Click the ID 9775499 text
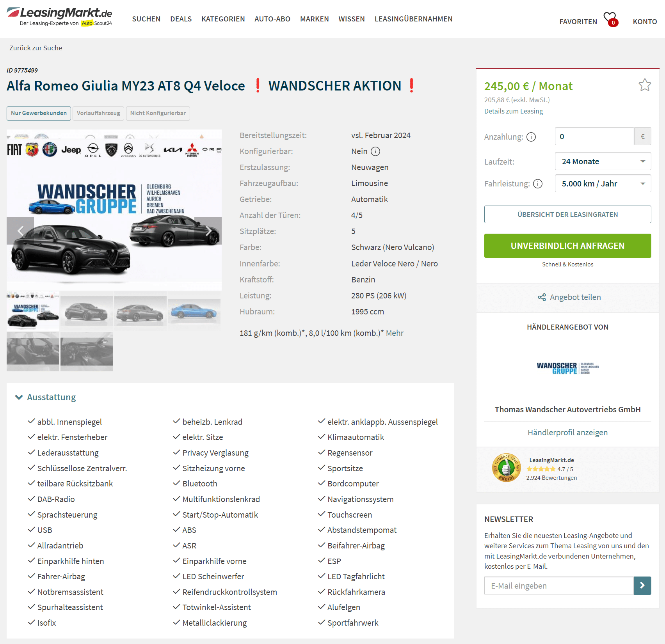Screen dimensions: 665x644 (x=22, y=71)
